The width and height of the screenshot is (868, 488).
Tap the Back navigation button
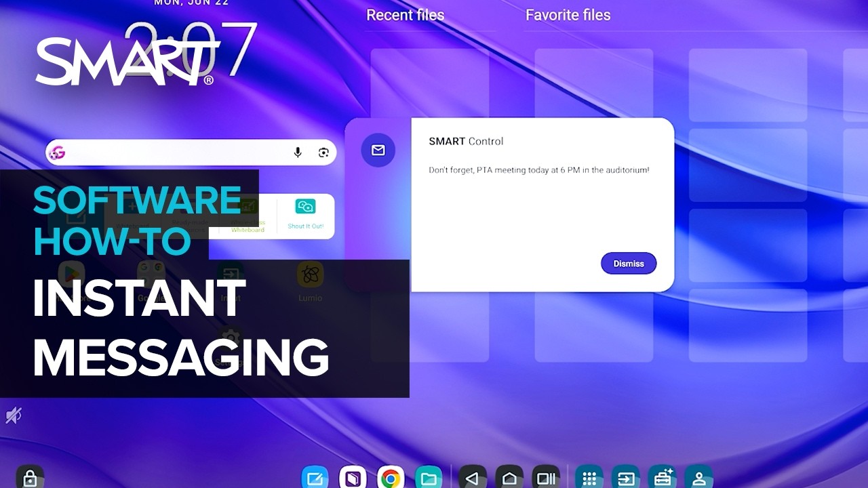(473, 479)
